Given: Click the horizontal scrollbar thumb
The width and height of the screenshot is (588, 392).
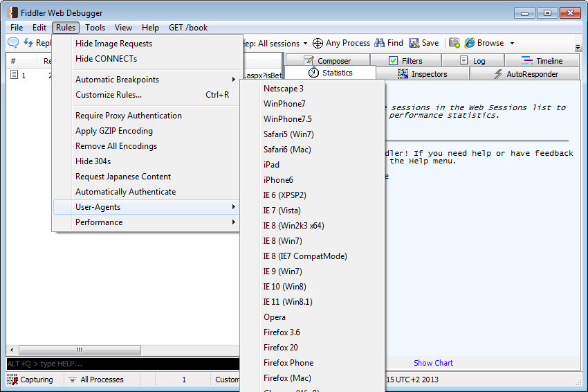Looking at the screenshot, I should (x=80, y=350).
